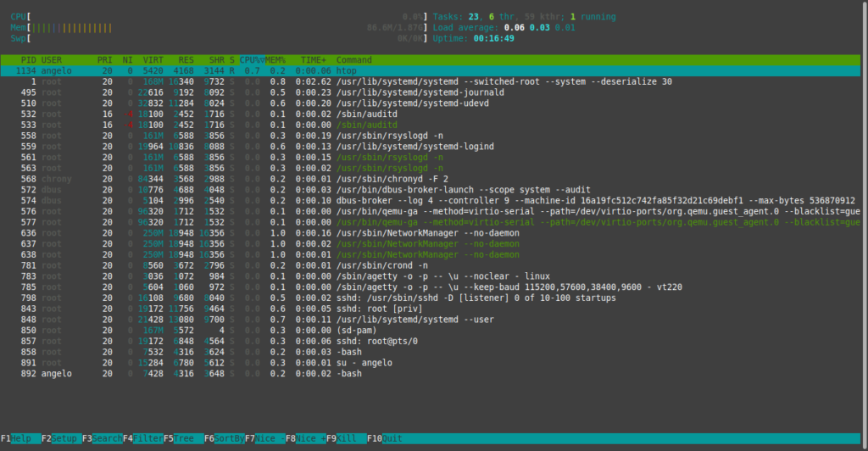868x451 pixels.
Task: Sort processes by the USER column
Action: point(52,60)
